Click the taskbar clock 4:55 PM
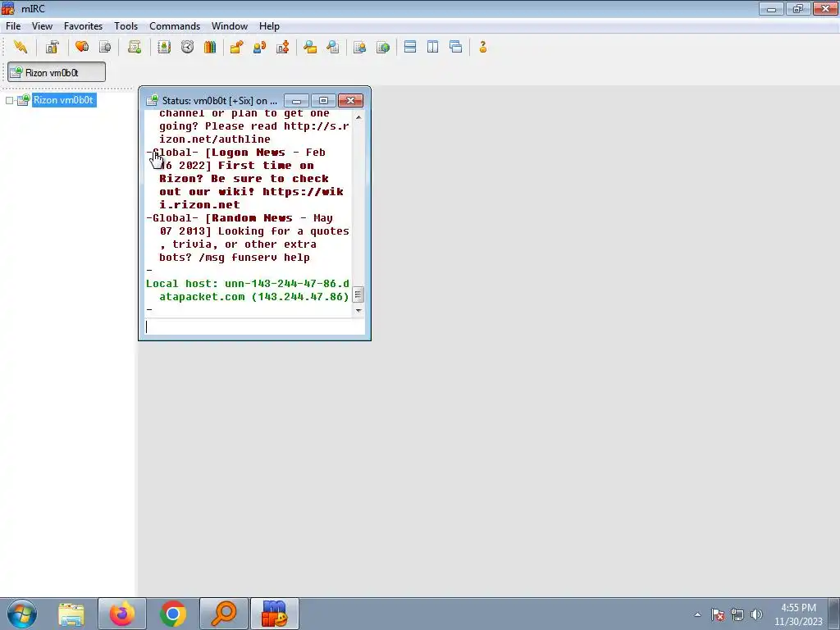The width and height of the screenshot is (840, 630). pyautogui.click(x=798, y=614)
